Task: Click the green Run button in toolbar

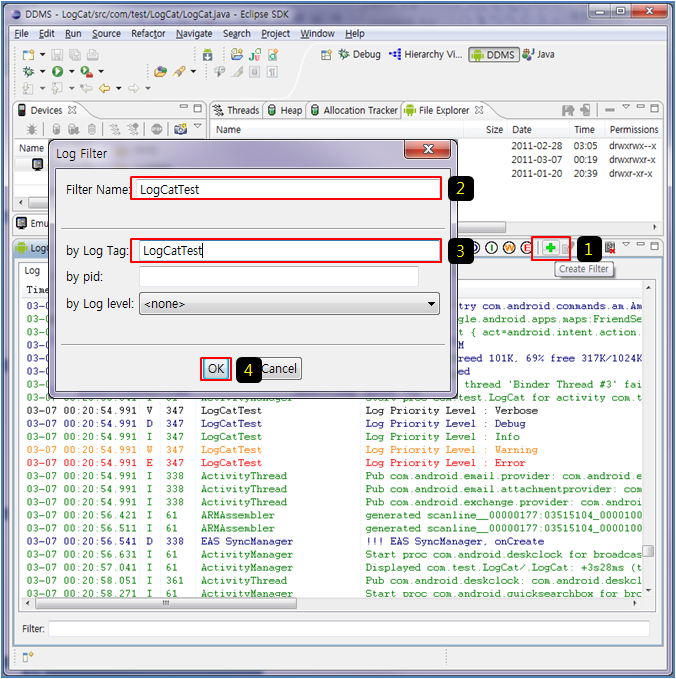Action: [57, 72]
